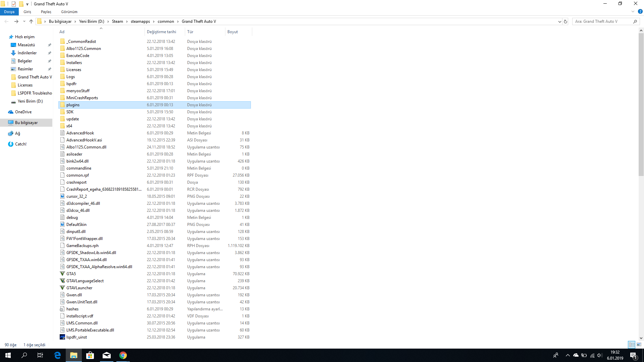Viewport: 644px width, 362px height.
Task: Click the refresh icon in address bar
Action: click(566, 21)
